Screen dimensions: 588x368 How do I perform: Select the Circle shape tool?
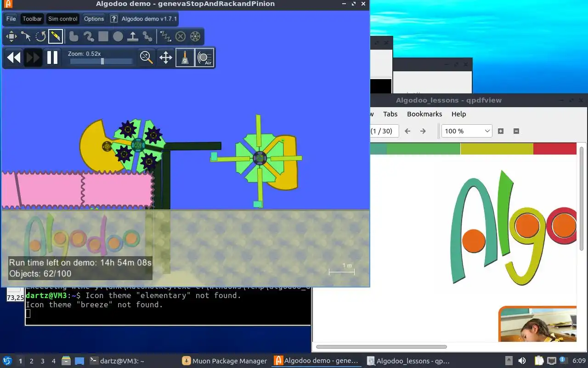[x=118, y=36]
